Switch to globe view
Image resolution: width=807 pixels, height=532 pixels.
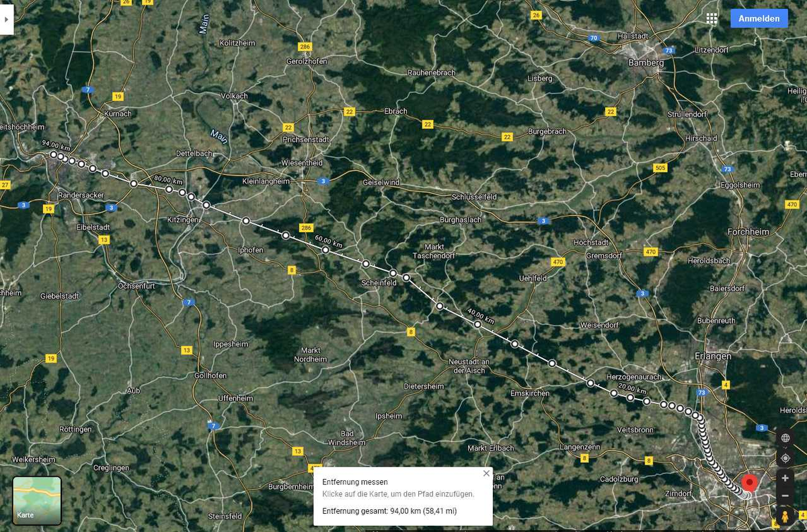point(785,438)
